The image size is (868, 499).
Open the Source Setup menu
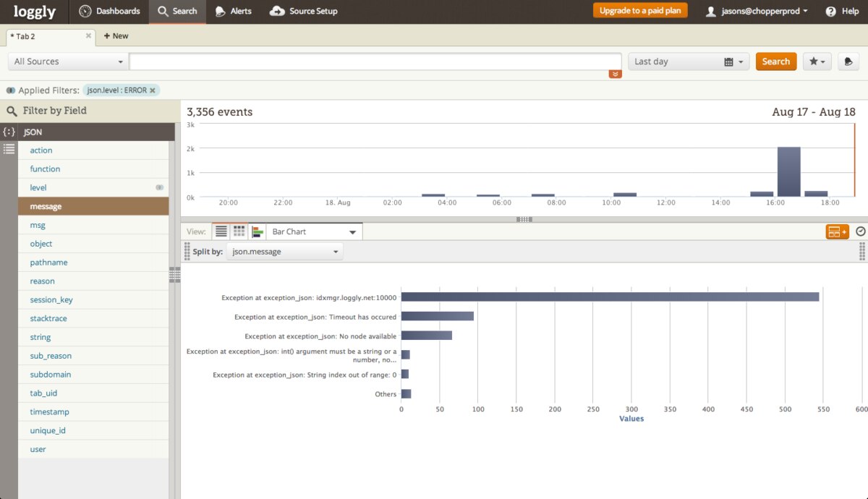[x=304, y=11]
